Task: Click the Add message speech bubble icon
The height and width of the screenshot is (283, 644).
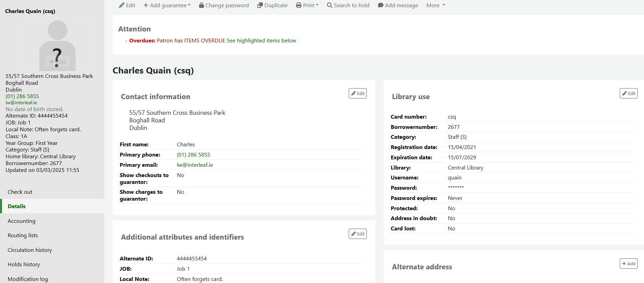Action: 381,5
